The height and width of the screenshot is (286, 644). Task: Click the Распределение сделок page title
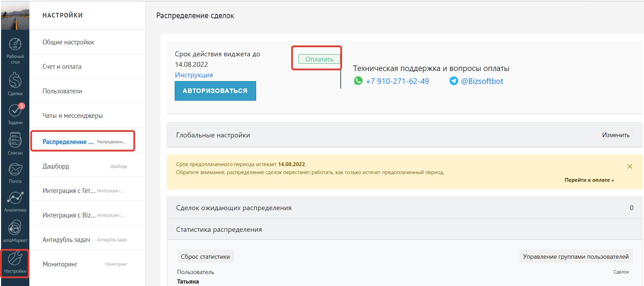[x=195, y=16]
